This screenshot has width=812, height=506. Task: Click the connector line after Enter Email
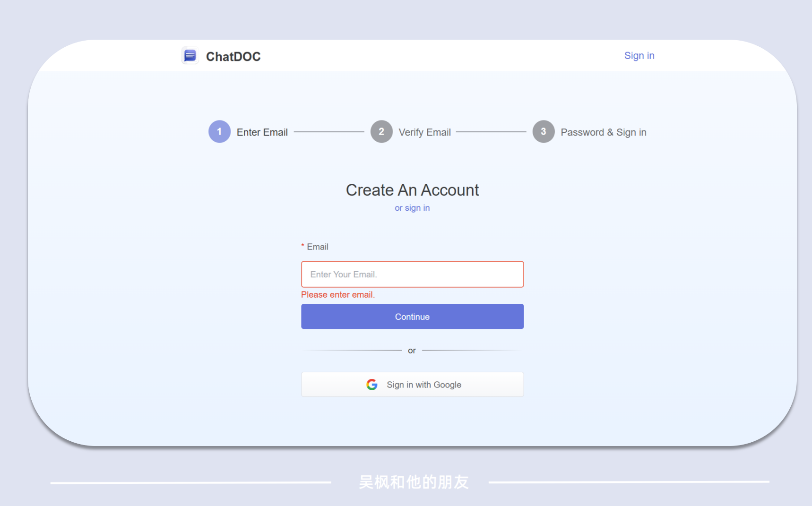(x=329, y=132)
